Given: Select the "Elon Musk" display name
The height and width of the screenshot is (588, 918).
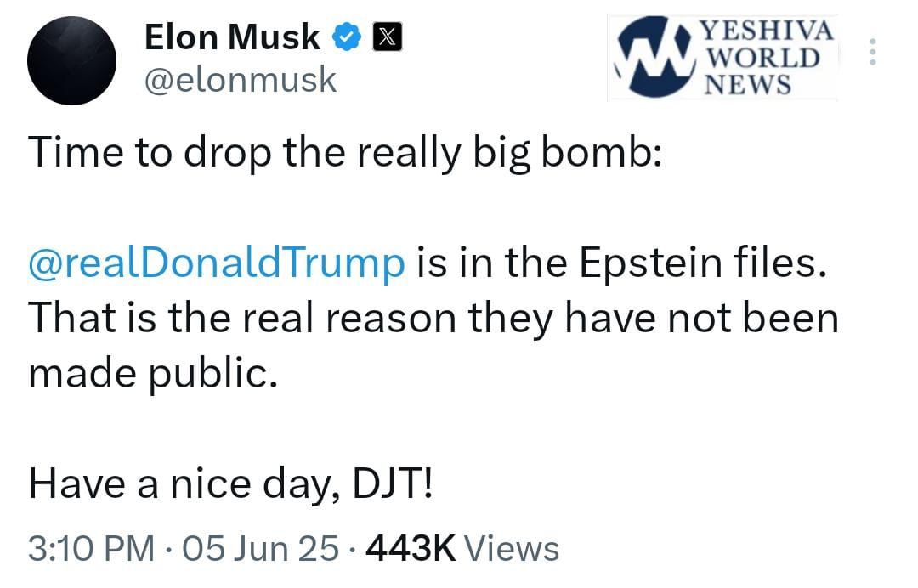Looking at the screenshot, I should click(233, 37).
